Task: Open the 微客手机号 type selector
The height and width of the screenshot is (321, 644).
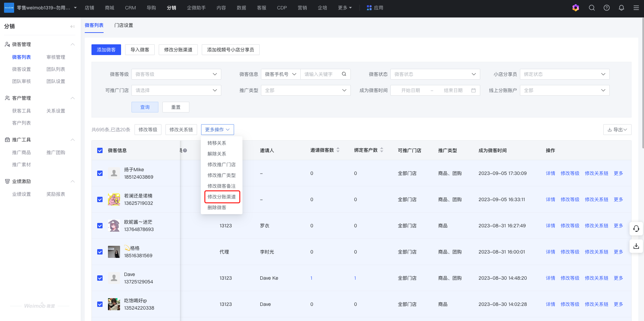Action: point(280,74)
